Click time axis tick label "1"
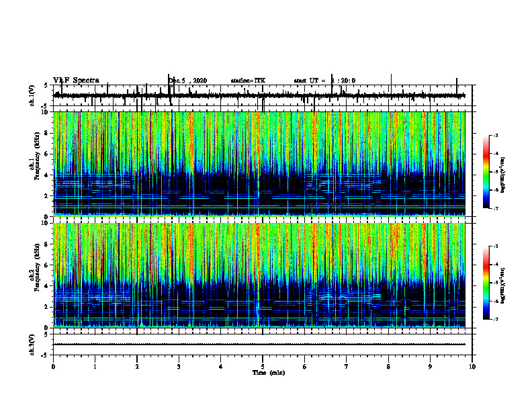The height and width of the screenshot is (411, 532). (x=95, y=367)
